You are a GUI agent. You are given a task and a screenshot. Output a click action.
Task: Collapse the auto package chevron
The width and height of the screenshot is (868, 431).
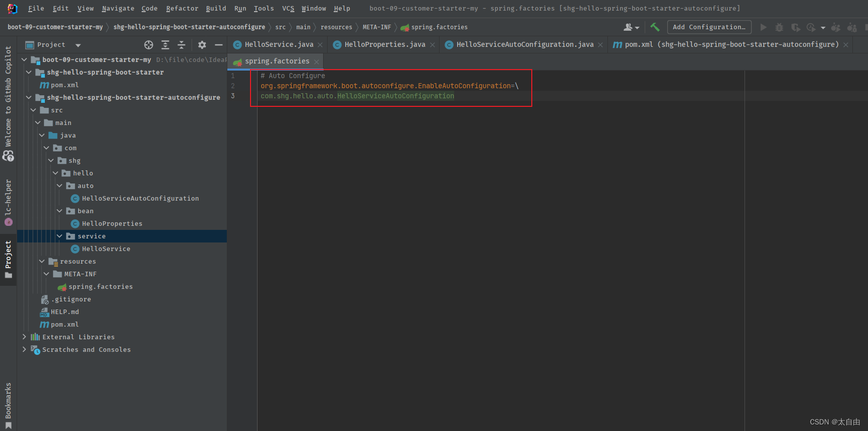pyautogui.click(x=59, y=186)
